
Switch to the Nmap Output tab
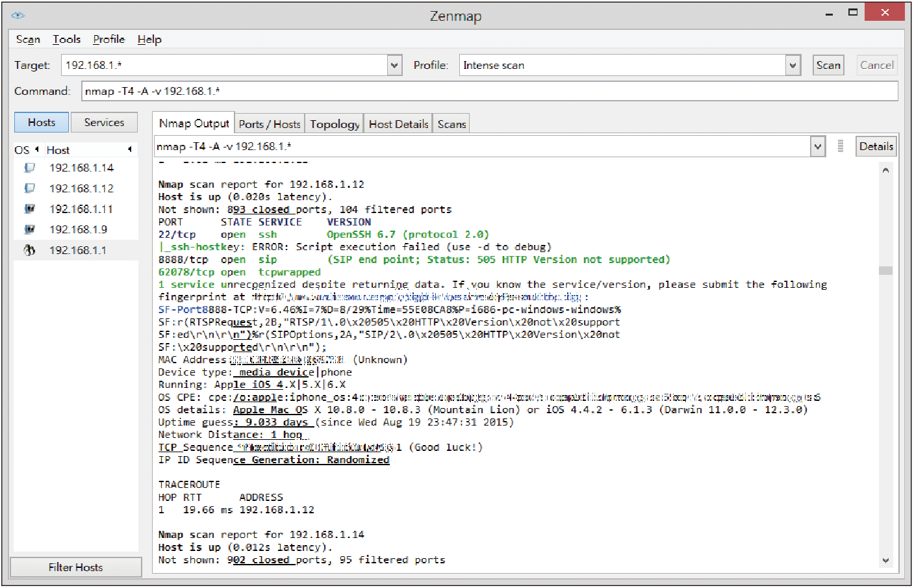tap(194, 123)
